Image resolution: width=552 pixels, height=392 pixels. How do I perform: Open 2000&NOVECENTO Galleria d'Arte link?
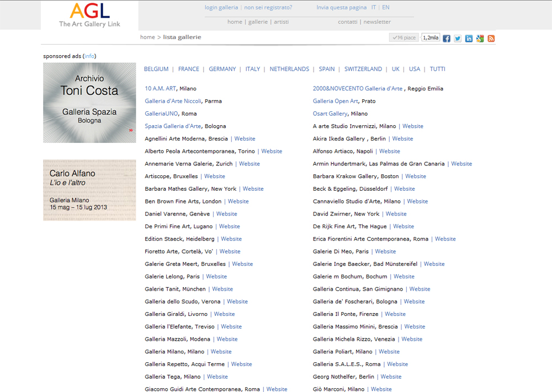pyautogui.click(x=357, y=89)
